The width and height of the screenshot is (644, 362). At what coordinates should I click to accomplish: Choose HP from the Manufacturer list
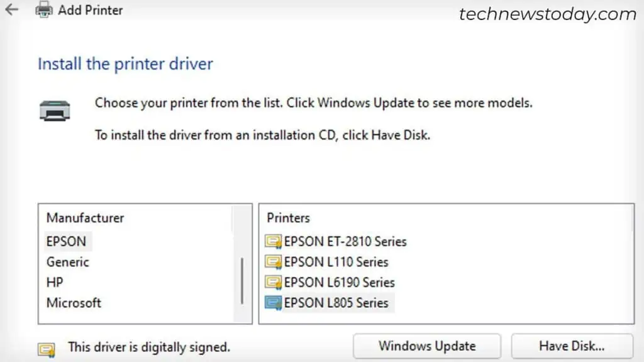55,283
